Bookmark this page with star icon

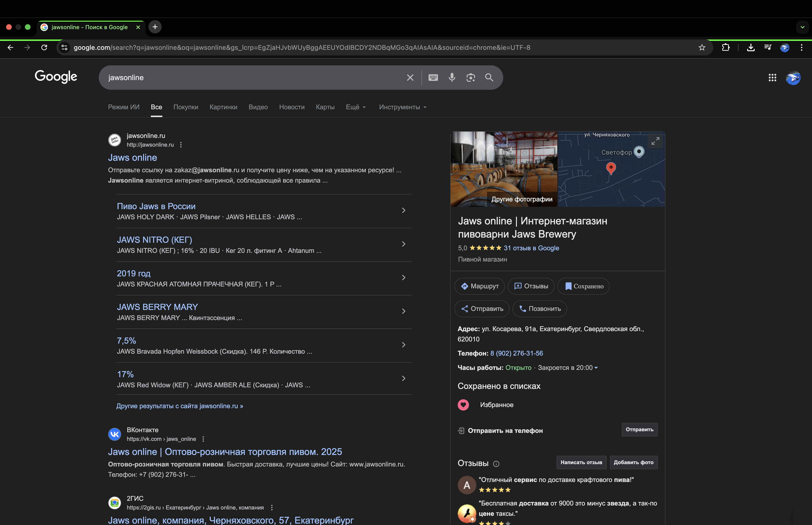pyautogui.click(x=702, y=47)
